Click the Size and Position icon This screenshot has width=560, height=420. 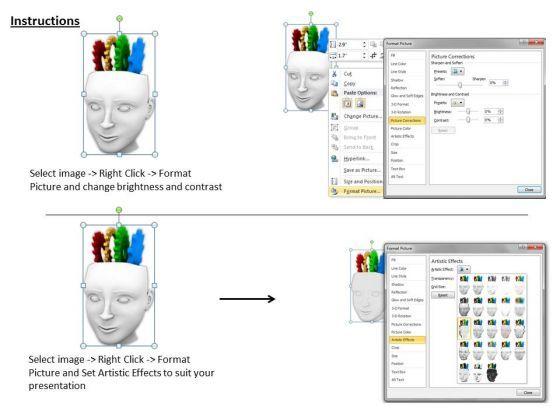335,181
